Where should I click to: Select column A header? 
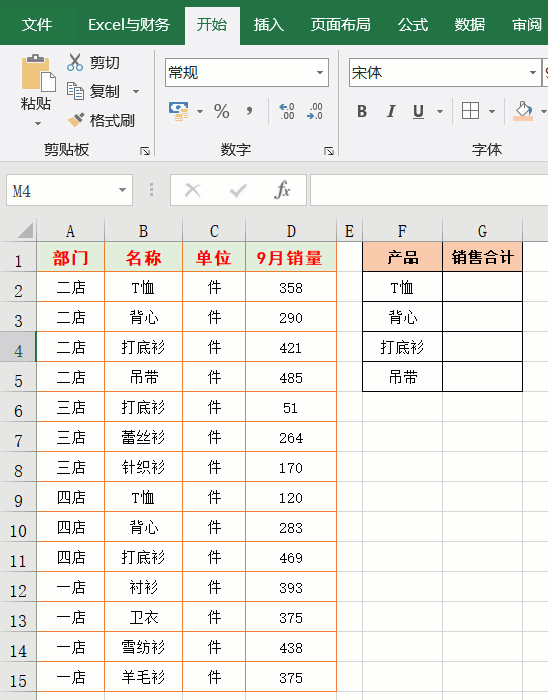pyautogui.click(x=70, y=231)
